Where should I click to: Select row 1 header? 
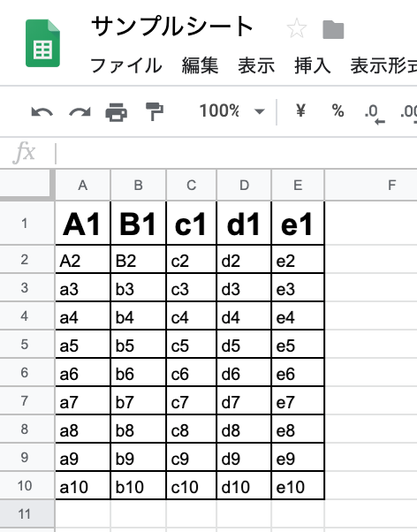(27, 224)
